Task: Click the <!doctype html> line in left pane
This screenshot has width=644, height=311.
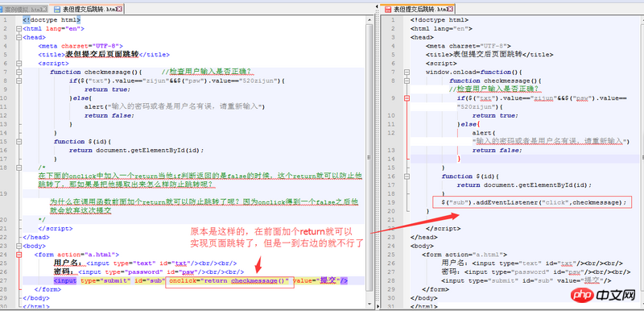Action: [x=52, y=19]
